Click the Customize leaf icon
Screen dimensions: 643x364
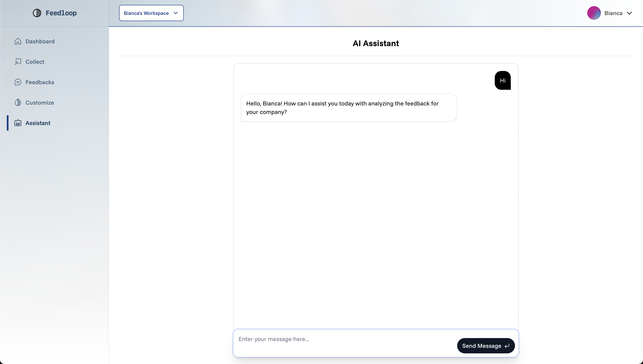coord(18,102)
